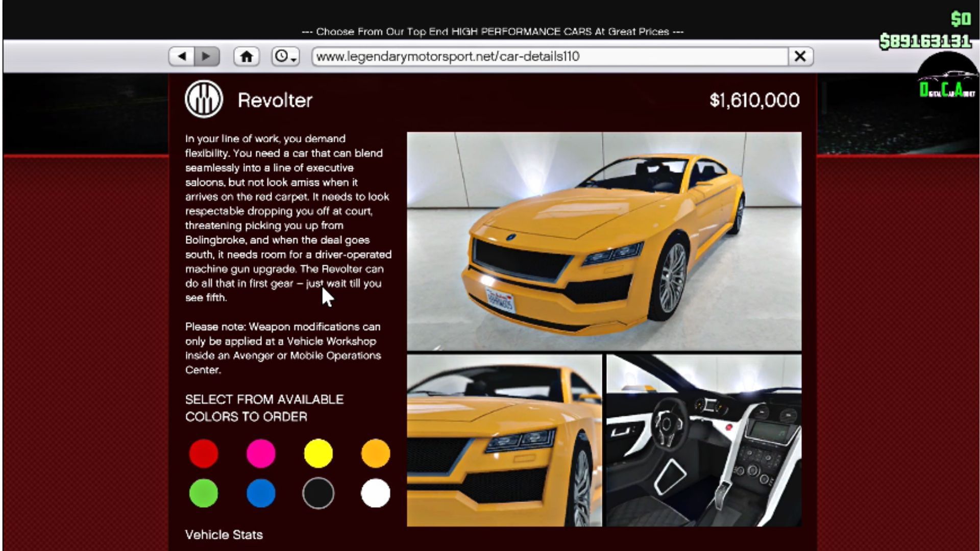Select white as the order color

coord(375,493)
